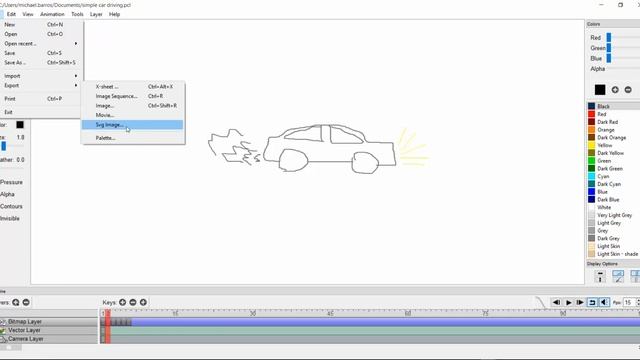The width and height of the screenshot is (640, 360).
Task: Expand the Open recent submenu
Action: pyautogui.click(x=41, y=44)
